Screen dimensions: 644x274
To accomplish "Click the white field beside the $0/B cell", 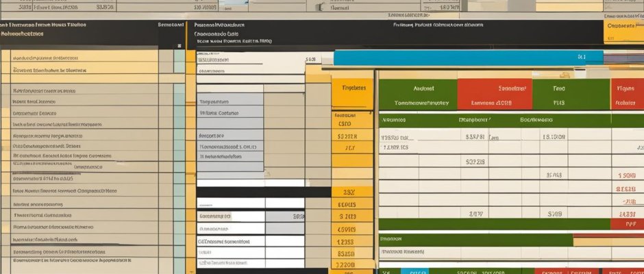I will tap(230, 216).
